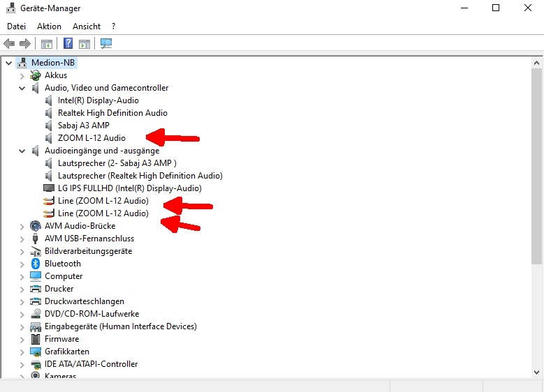Expand the Akkus category
Viewport: 544px width, 392px height.
[22, 75]
